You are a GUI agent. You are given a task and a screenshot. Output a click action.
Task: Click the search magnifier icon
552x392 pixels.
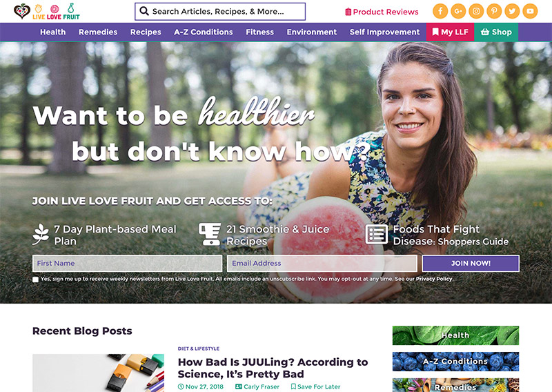pyautogui.click(x=144, y=11)
